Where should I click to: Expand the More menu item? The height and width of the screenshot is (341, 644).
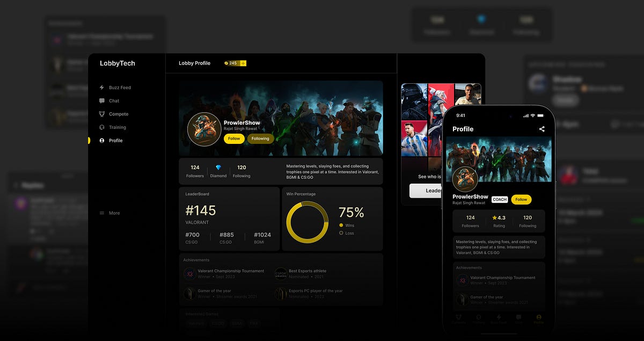coord(109,213)
